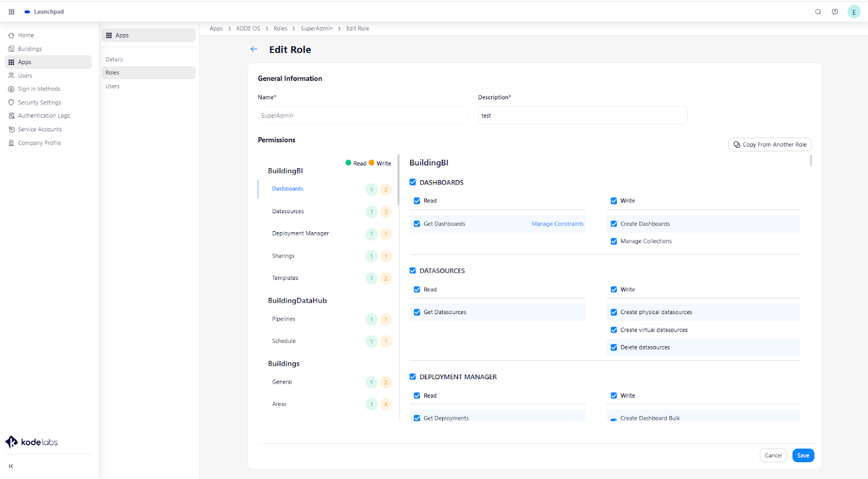
Task: Select Areas under Buildings group
Action: tap(279, 404)
